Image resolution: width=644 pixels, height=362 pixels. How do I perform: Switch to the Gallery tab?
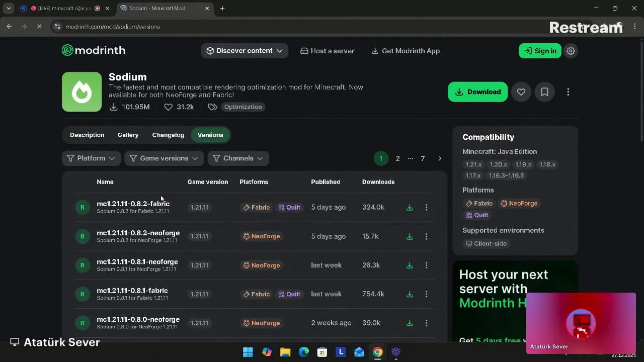click(x=128, y=135)
